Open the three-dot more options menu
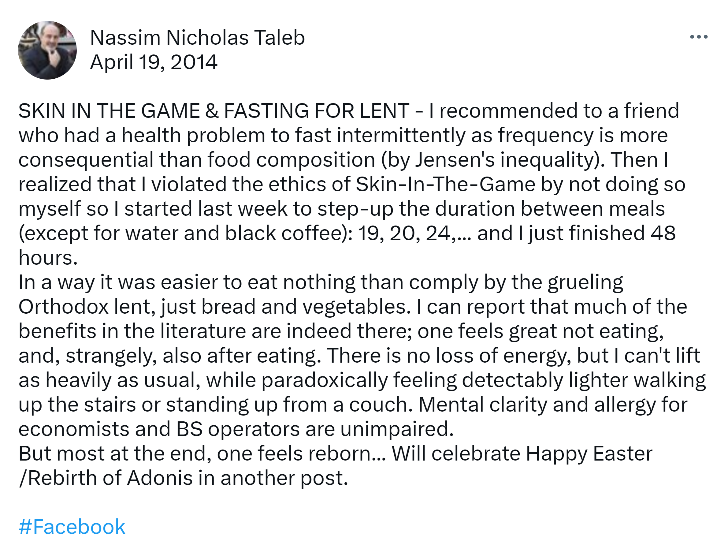The width and height of the screenshot is (728, 560). point(698,37)
